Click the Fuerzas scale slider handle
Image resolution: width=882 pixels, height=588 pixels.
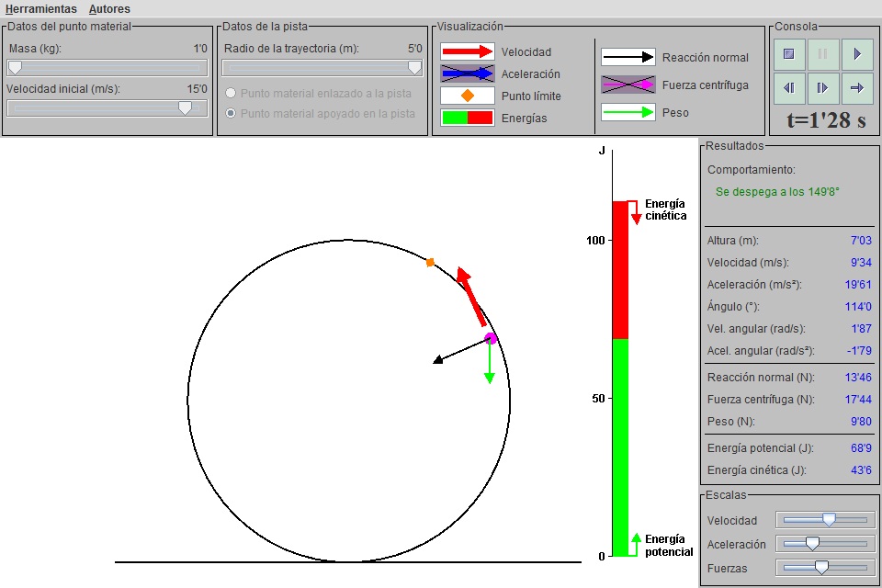(821, 568)
